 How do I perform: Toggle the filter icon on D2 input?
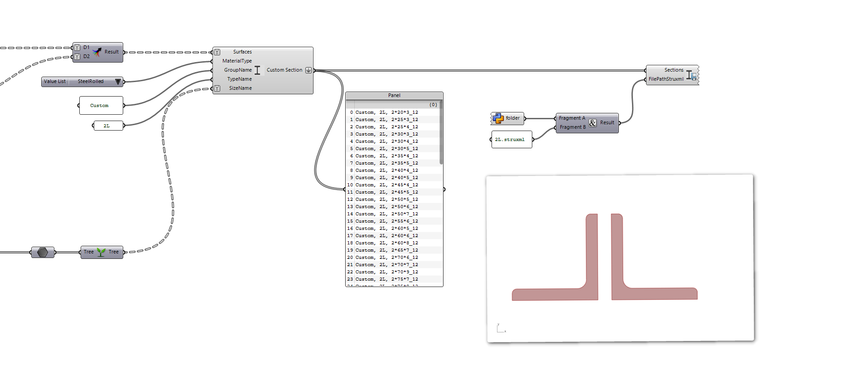point(77,57)
